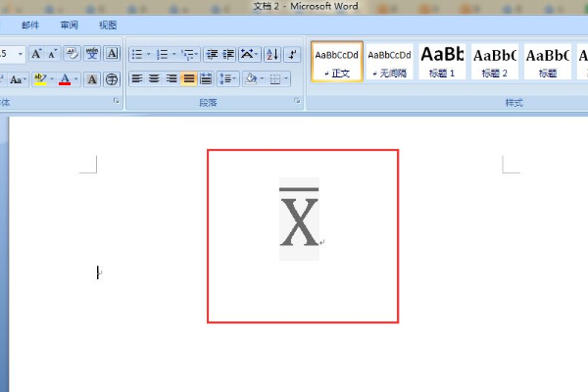
Task: Apply the 标题 style
Action: [x=548, y=62]
